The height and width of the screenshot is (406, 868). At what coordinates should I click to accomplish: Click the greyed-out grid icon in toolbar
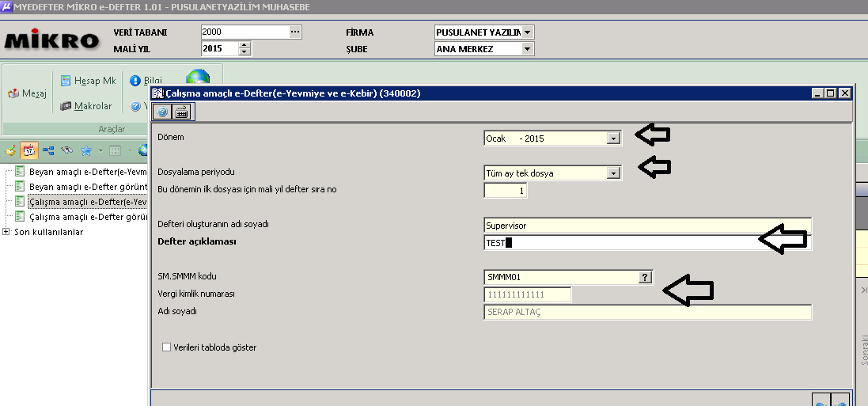coord(116,150)
